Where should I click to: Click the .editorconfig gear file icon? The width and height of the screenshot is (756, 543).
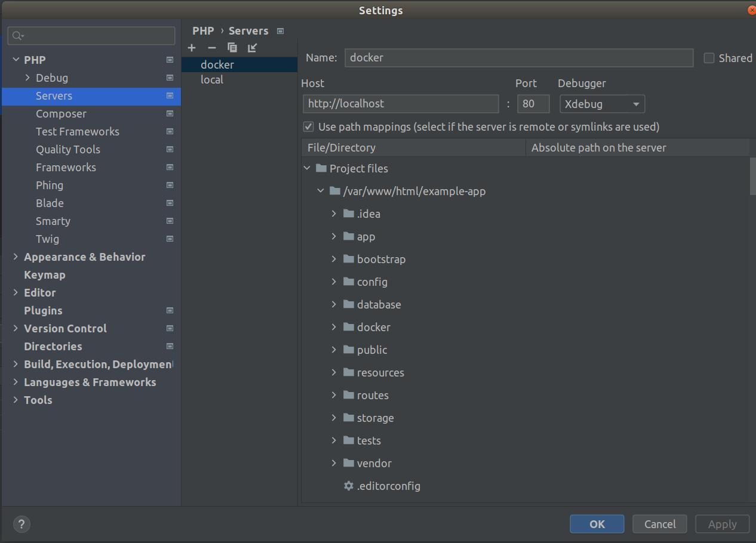pyautogui.click(x=349, y=486)
